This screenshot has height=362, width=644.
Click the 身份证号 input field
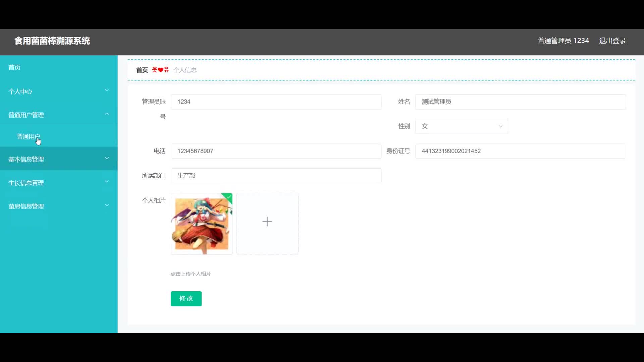(520, 151)
